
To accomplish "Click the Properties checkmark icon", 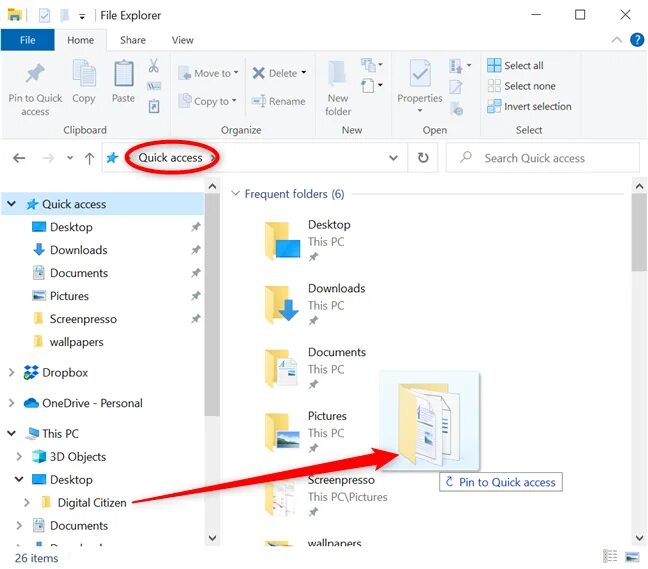I will (x=420, y=73).
